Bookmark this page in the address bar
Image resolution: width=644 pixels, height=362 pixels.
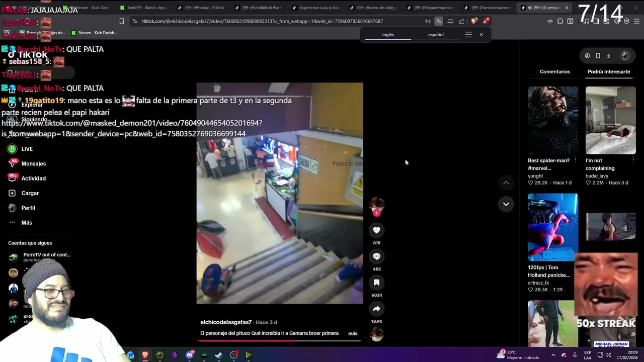pos(122,21)
